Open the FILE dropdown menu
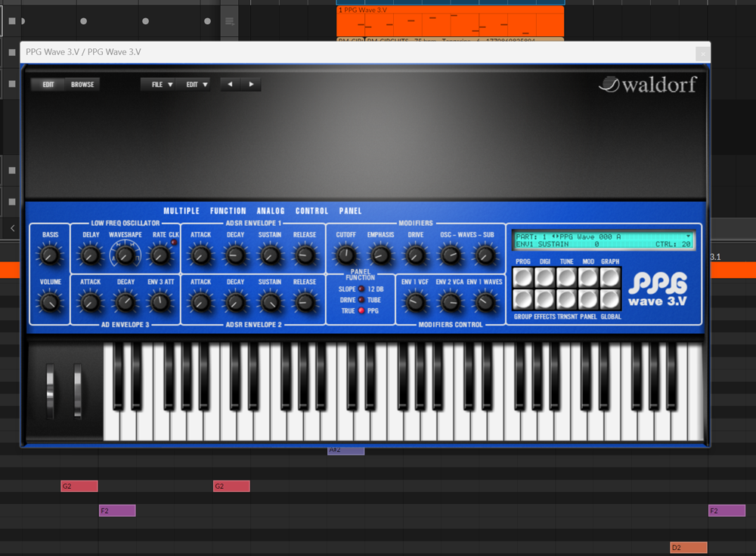This screenshot has height=556, width=756. coord(162,85)
